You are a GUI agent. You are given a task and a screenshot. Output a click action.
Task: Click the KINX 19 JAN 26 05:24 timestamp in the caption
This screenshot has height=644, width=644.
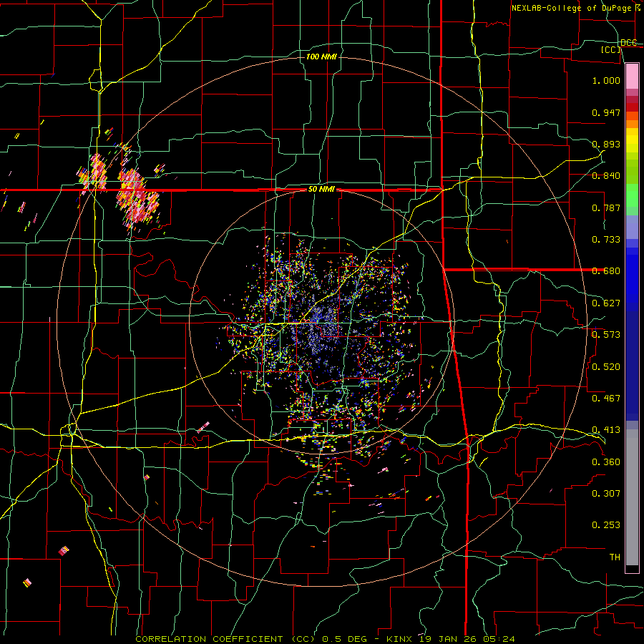pos(451,639)
